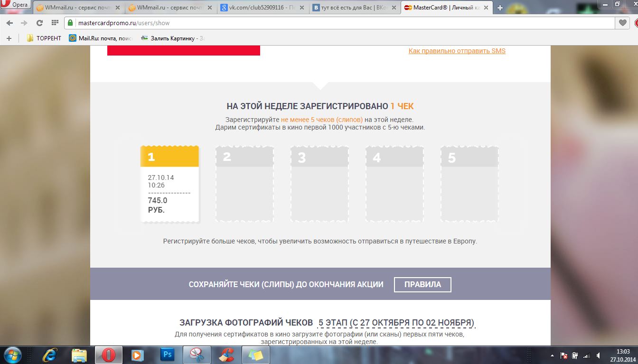638x364 pixels.
Task: Select empty receipt slot 5
Action: pyautogui.click(x=469, y=184)
